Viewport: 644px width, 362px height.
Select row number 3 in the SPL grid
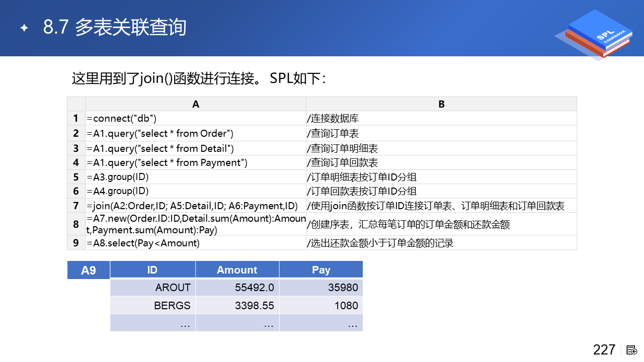[76, 148]
